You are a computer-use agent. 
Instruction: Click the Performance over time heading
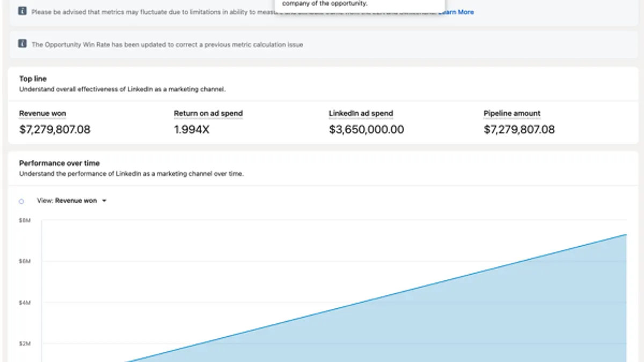pyautogui.click(x=60, y=163)
